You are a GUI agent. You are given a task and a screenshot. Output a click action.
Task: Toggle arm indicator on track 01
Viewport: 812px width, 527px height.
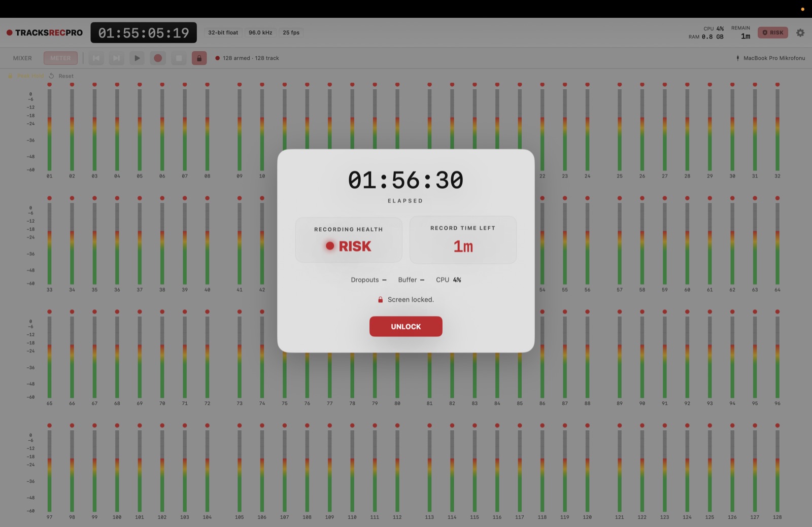coord(49,84)
